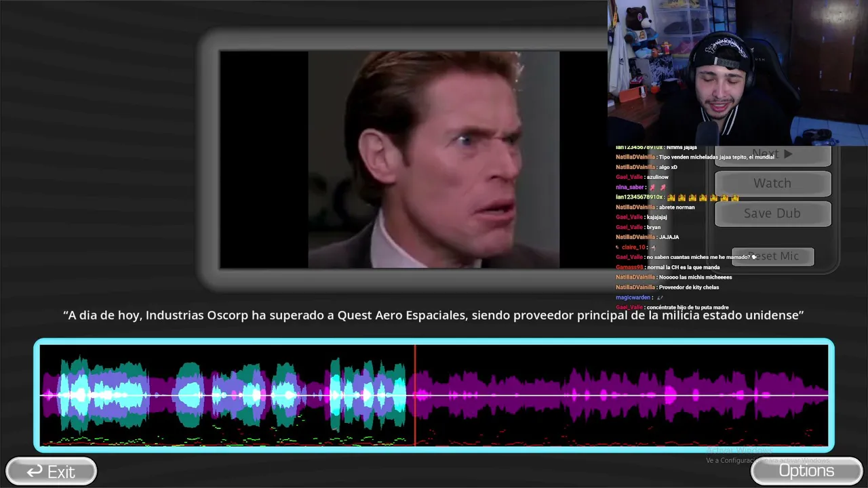
Task: Click chat message "Proveedor de kity chelas"
Action: [689, 287]
